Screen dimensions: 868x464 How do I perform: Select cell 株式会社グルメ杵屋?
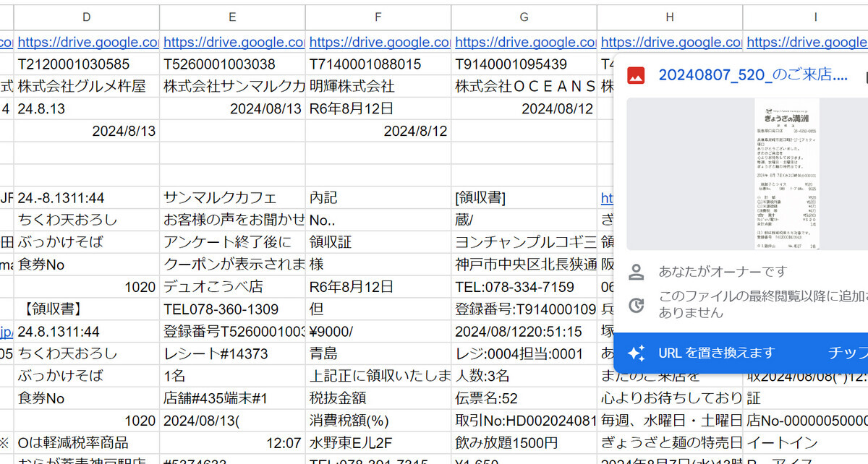click(87, 86)
